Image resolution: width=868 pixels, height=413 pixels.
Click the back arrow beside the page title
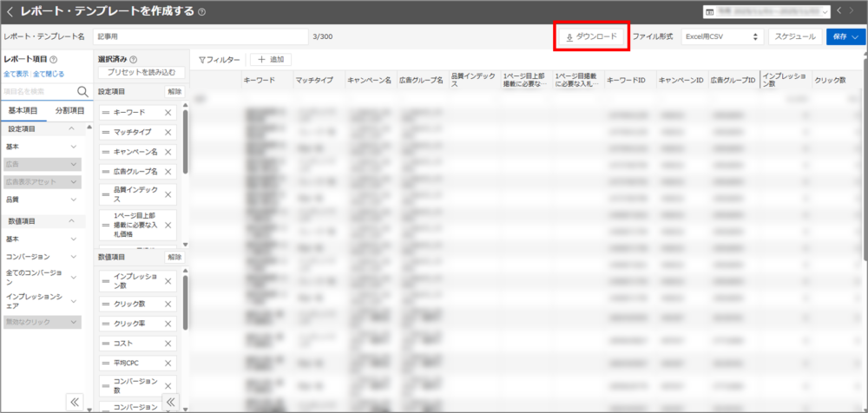point(10,12)
